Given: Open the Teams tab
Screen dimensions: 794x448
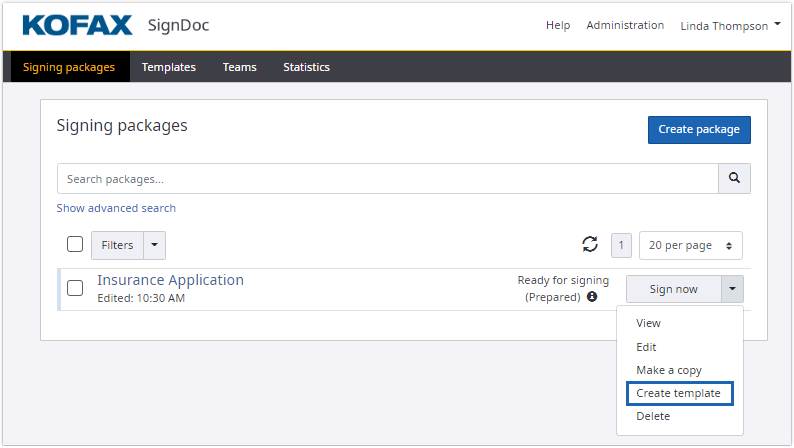Looking at the screenshot, I should click(239, 67).
